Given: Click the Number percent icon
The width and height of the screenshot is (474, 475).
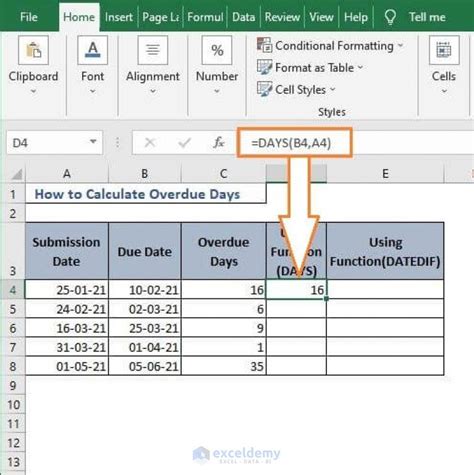Looking at the screenshot, I should [x=217, y=50].
